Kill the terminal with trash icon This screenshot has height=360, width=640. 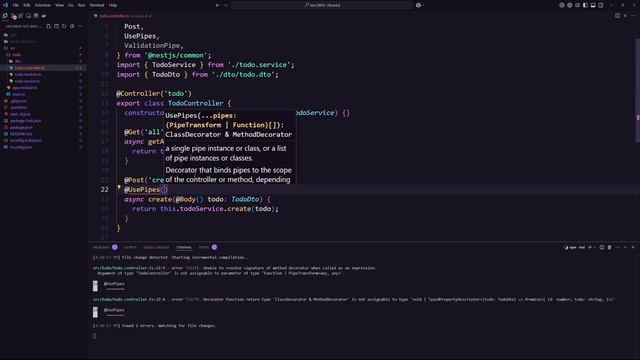click(609, 247)
